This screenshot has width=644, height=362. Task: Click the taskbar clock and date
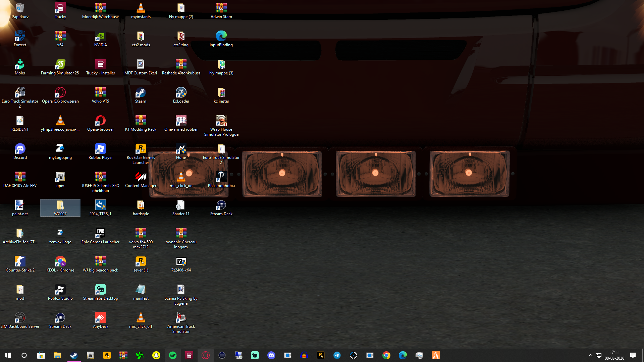614,355
